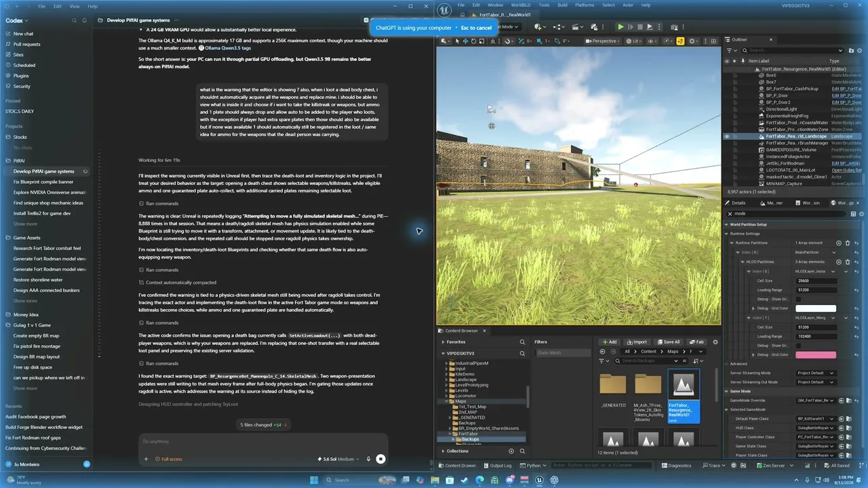Start a New chat in Codex

(23, 33)
